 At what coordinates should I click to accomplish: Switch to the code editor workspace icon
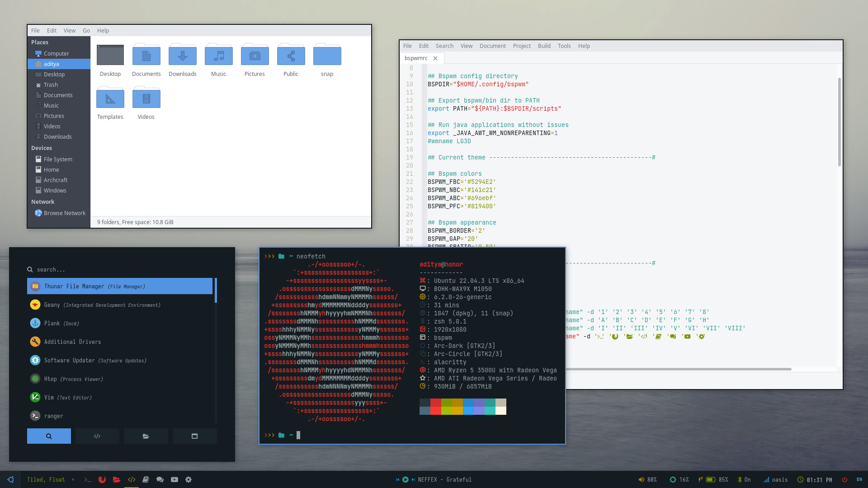pos(132,479)
